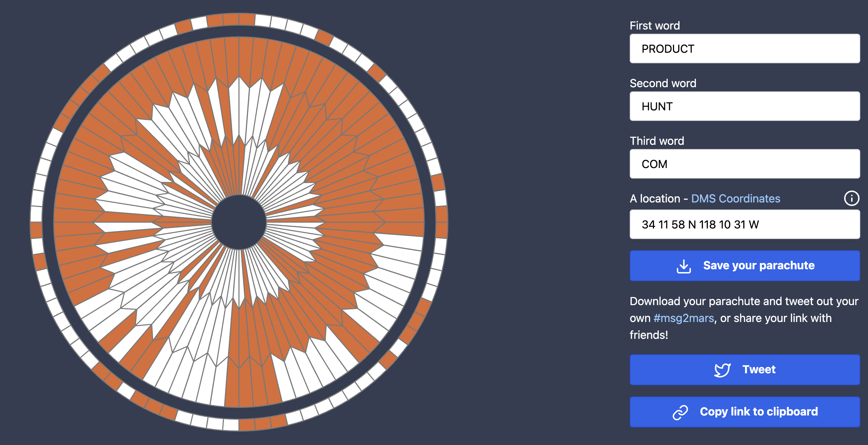The image size is (868, 445).
Task: Open the DMS Coordinates link
Action: pyautogui.click(x=735, y=199)
